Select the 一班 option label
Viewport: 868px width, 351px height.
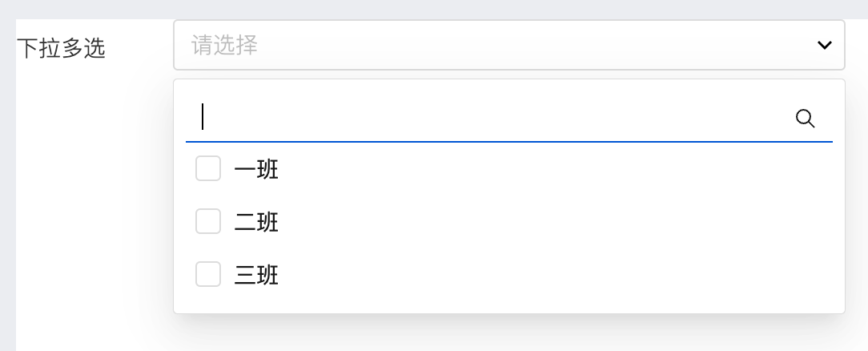[256, 169]
